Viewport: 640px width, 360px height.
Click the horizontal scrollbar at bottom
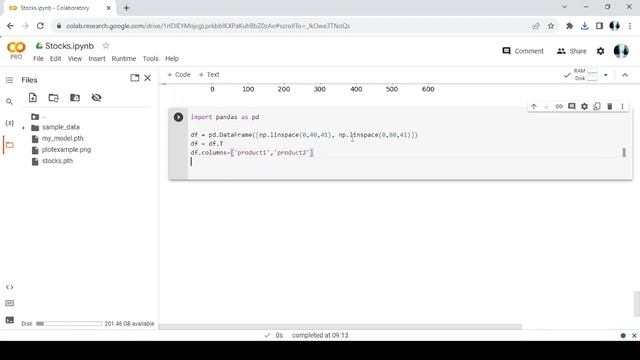tap(340, 327)
